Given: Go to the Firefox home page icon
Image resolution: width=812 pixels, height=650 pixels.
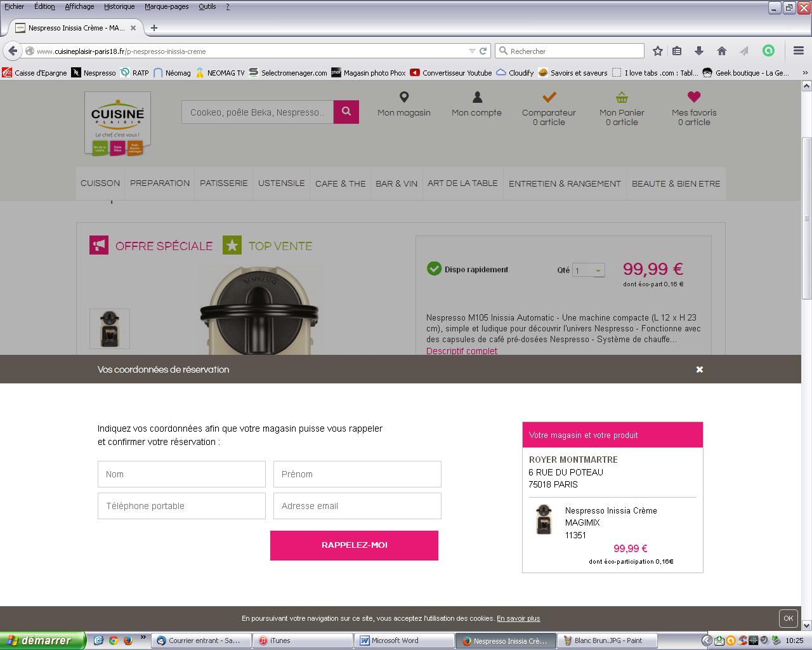Looking at the screenshot, I should click(x=721, y=51).
